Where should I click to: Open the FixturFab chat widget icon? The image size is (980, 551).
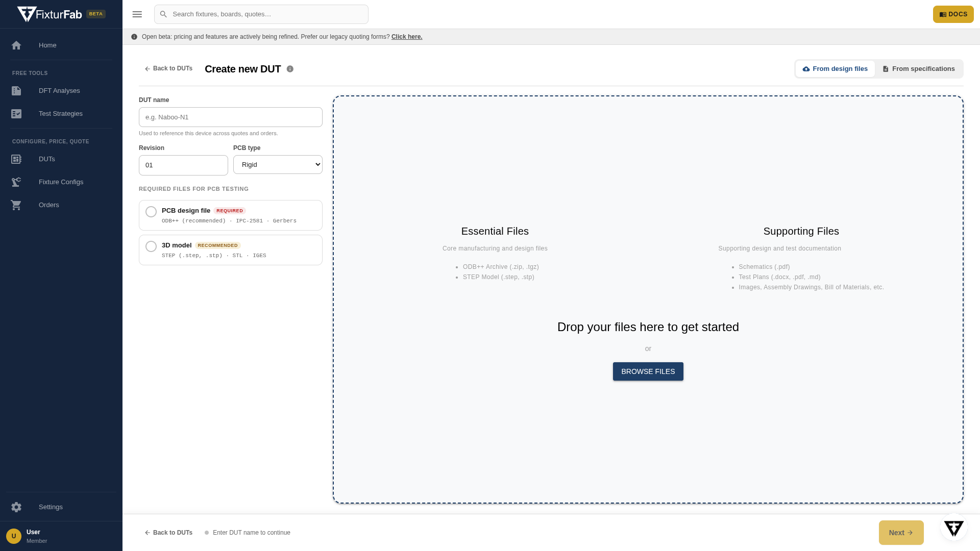click(x=953, y=528)
